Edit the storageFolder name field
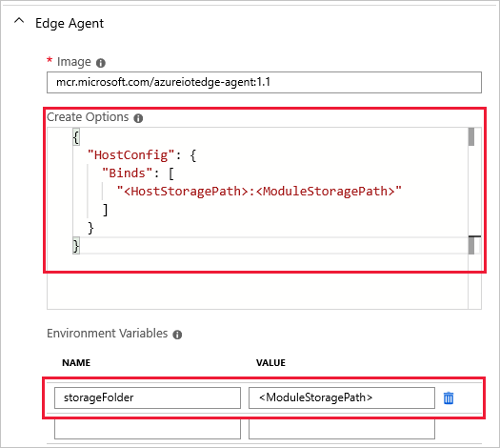This screenshot has height=448, width=500. pos(148,397)
